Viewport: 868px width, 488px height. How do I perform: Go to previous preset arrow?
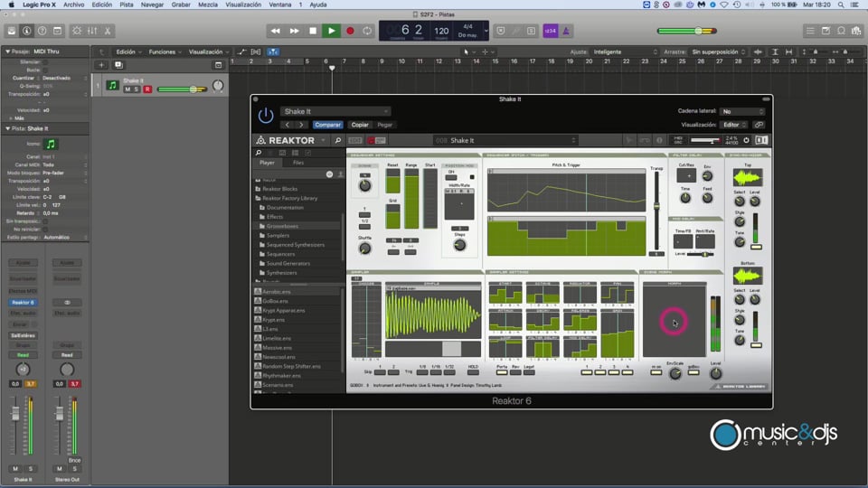click(288, 125)
